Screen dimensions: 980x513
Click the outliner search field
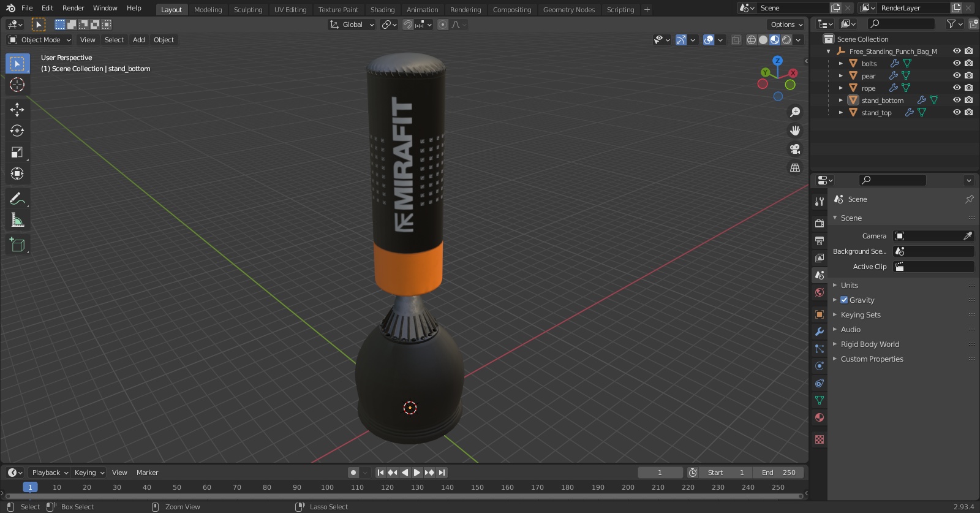point(902,24)
